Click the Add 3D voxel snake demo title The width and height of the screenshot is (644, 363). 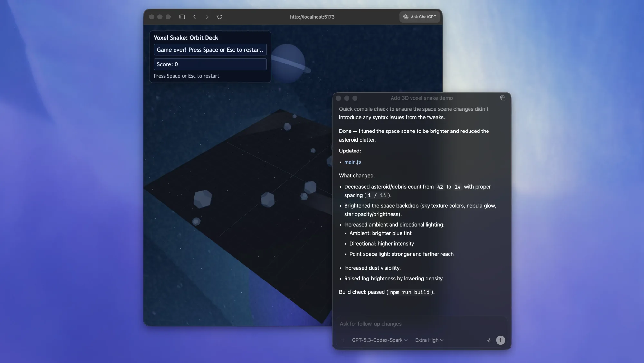(421, 98)
